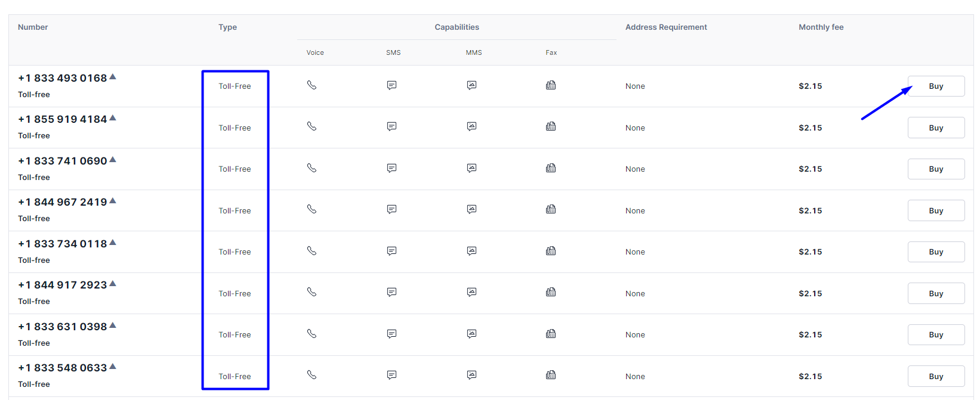The image size is (980, 400).
Task: Click the MMS icon for +1 833 741 0690
Action: click(x=471, y=168)
